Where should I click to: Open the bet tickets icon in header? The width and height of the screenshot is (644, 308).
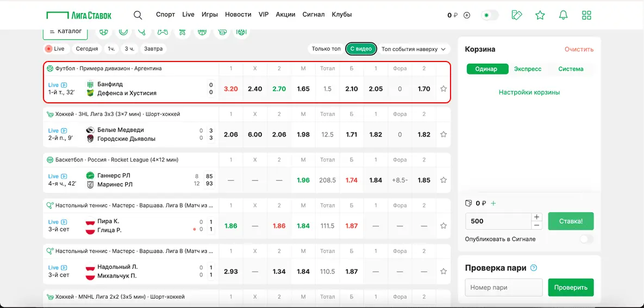pyautogui.click(x=517, y=15)
